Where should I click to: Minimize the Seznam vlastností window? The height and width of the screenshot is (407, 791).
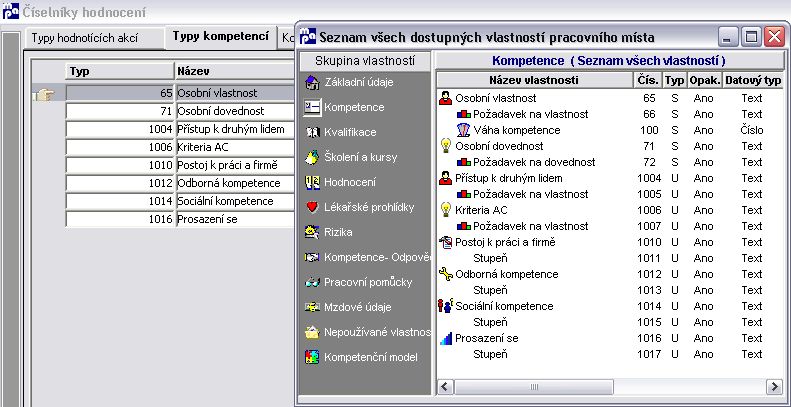[x=728, y=37]
